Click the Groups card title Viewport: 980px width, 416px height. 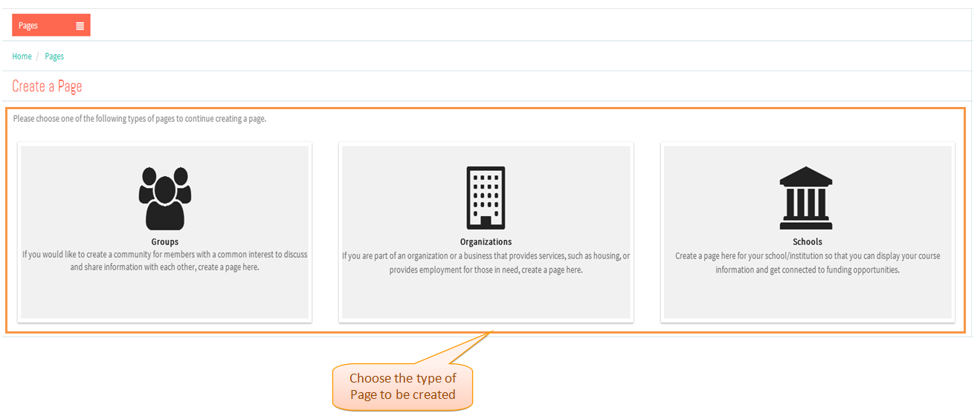(165, 242)
